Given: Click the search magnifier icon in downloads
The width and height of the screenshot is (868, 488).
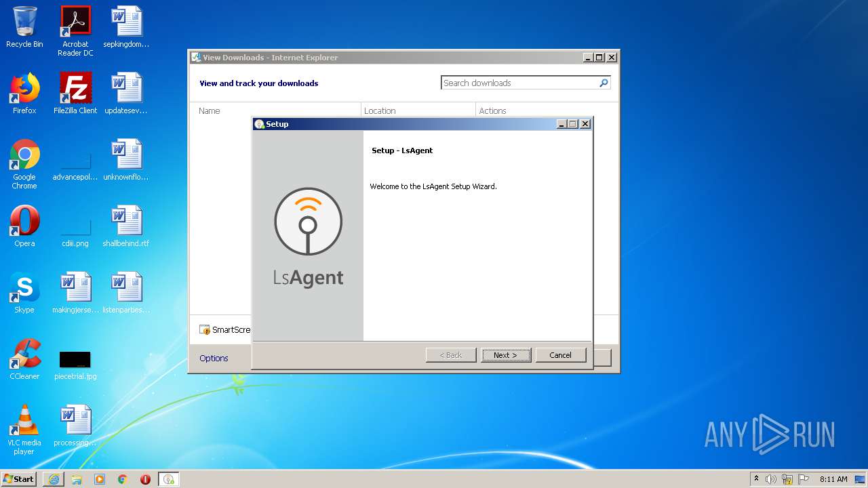Looking at the screenshot, I should point(604,83).
